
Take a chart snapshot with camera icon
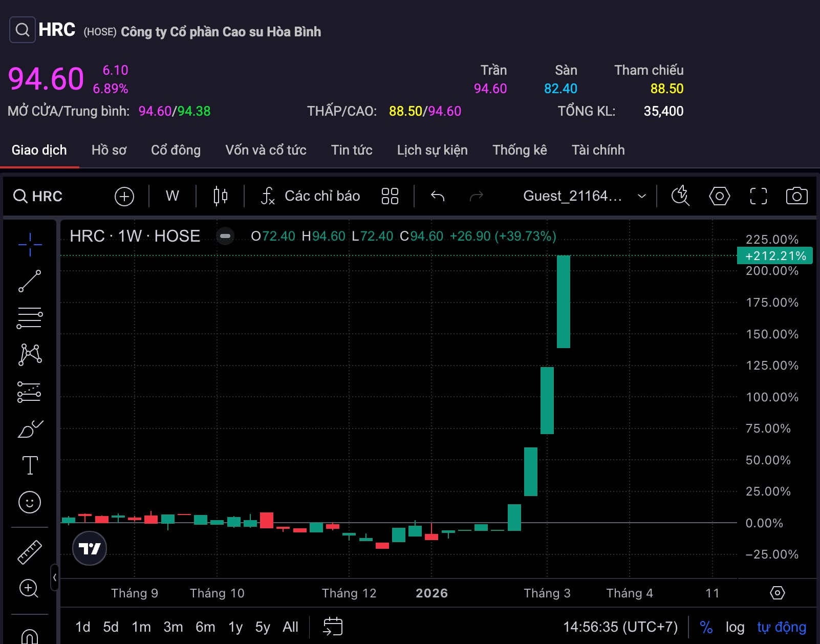point(796,196)
